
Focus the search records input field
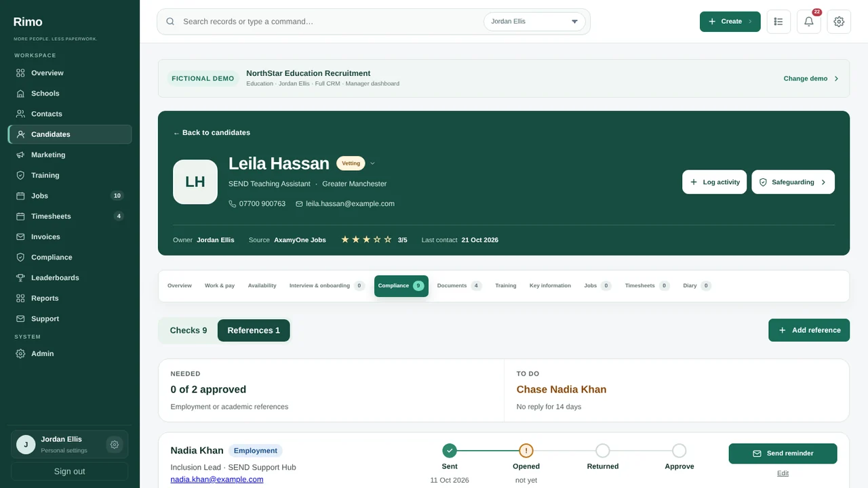329,22
